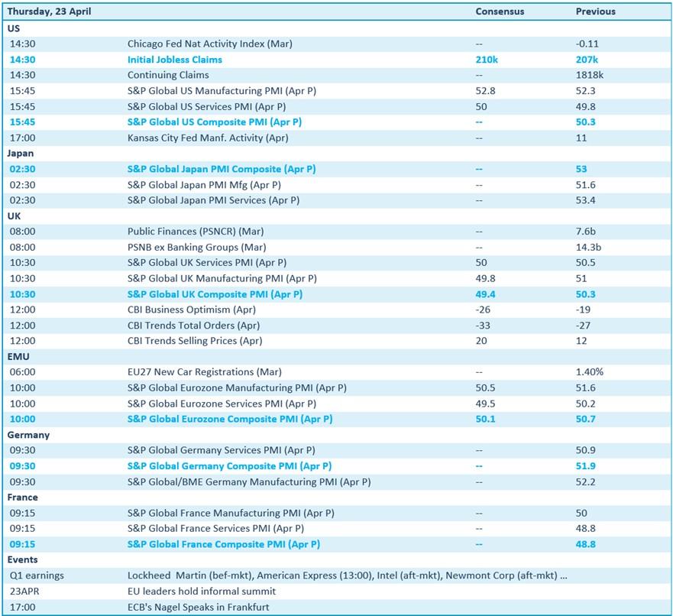
Task: Click EU leaders hold informal summit event
Action: click(202, 592)
